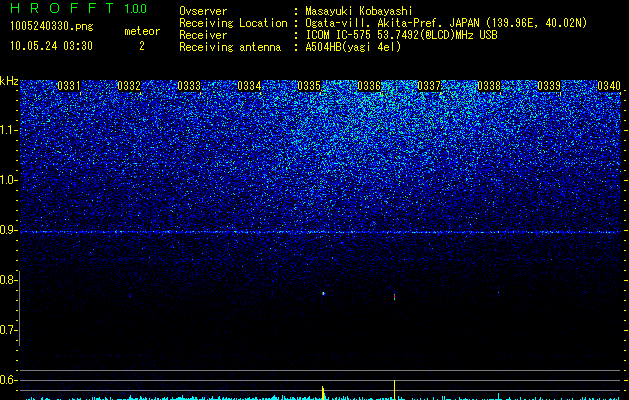Screen dimensions: 629x400
Task: Click the 1.1 kHz axis label
Action: [9, 130]
